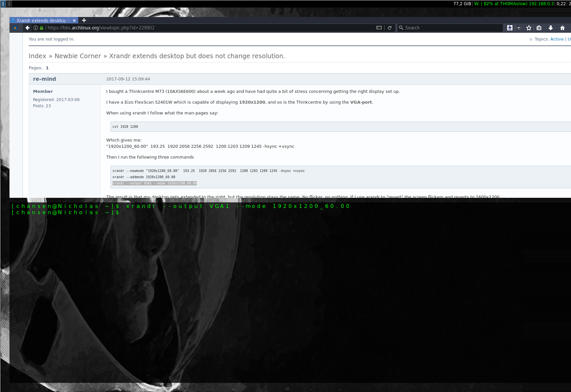
Task: Click 'You are not logged in.' text
Action: [x=52, y=39]
